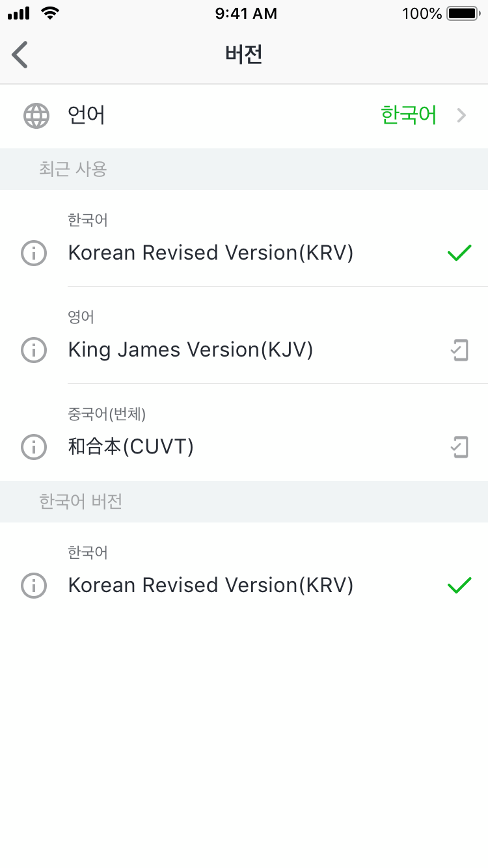This screenshot has width=488, height=868.
Task: Choose Korean Revised Version under 한국어 버전
Action: pos(211,586)
